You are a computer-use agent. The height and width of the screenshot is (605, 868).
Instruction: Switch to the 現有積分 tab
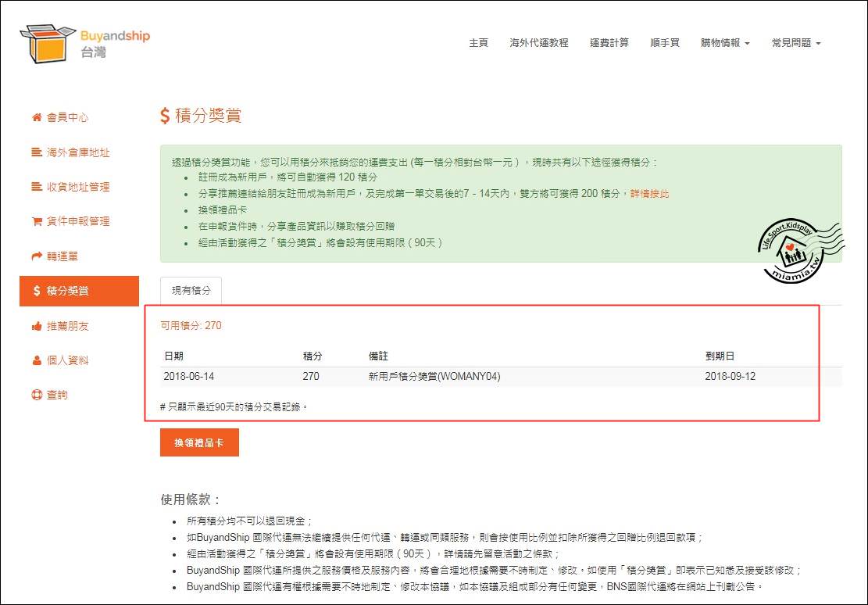[191, 290]
